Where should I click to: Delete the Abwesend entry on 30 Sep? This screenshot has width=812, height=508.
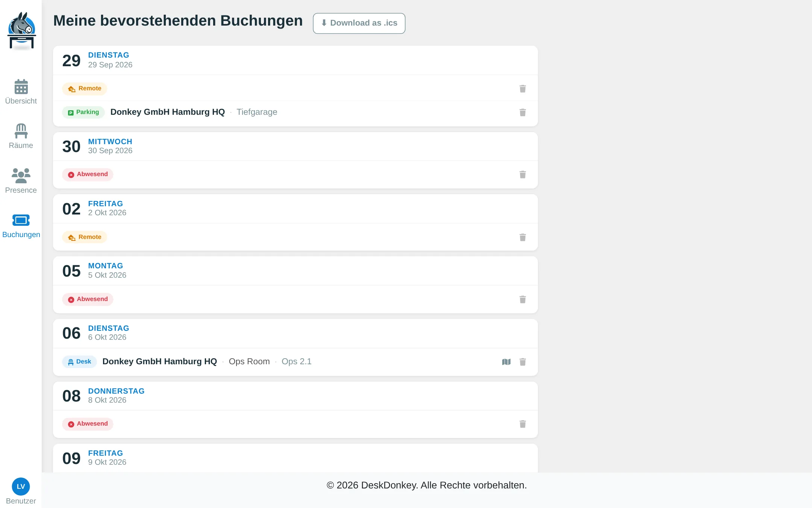coord(523,174)
